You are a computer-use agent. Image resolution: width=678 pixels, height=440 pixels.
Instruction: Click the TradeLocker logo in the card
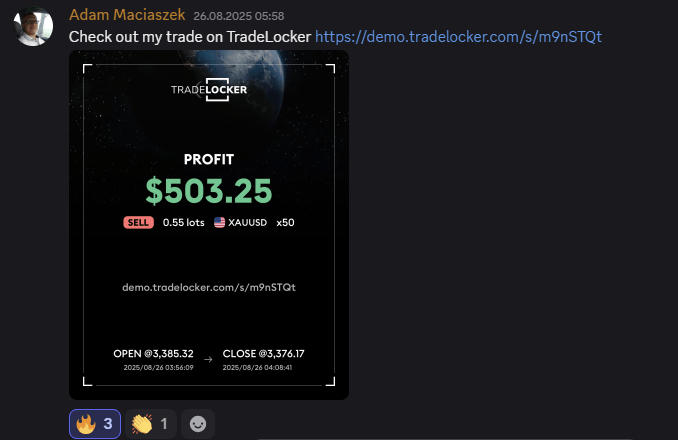point(209,90)
